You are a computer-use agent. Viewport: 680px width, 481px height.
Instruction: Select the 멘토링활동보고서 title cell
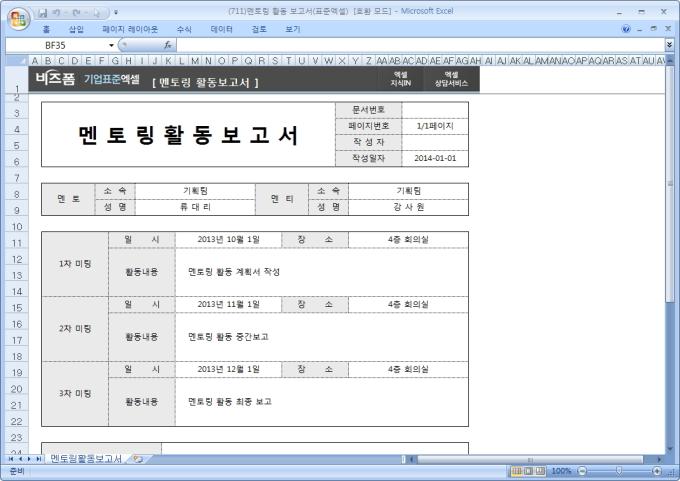[x=188, y=134]
